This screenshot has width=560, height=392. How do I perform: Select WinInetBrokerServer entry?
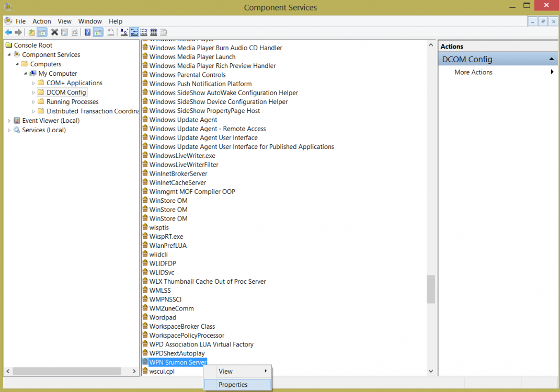[x=178, y=174]
